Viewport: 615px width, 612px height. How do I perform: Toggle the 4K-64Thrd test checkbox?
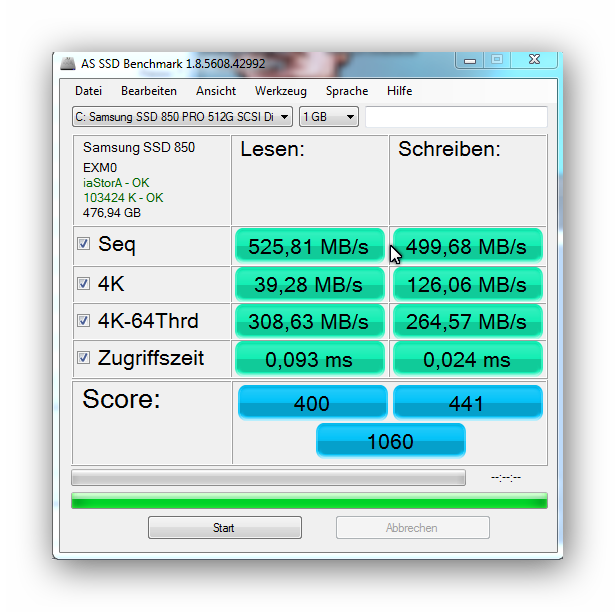click(x=83, y=321)
